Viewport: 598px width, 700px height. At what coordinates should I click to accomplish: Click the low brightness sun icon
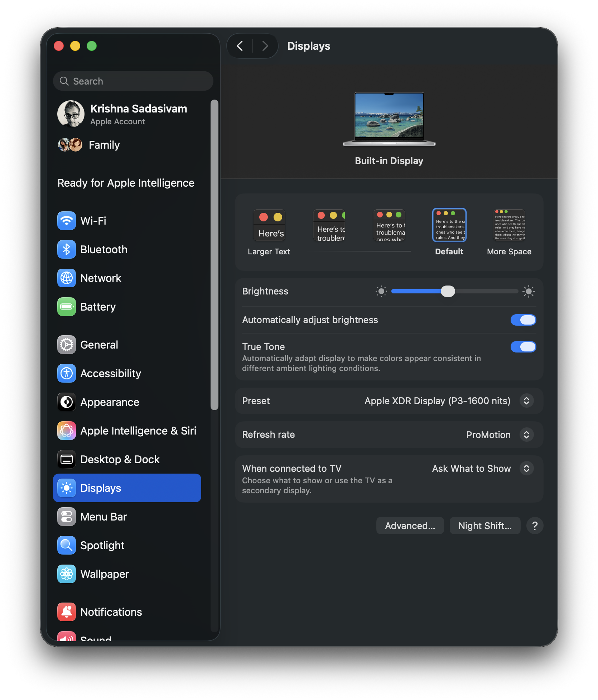click(x=381, y=291)
